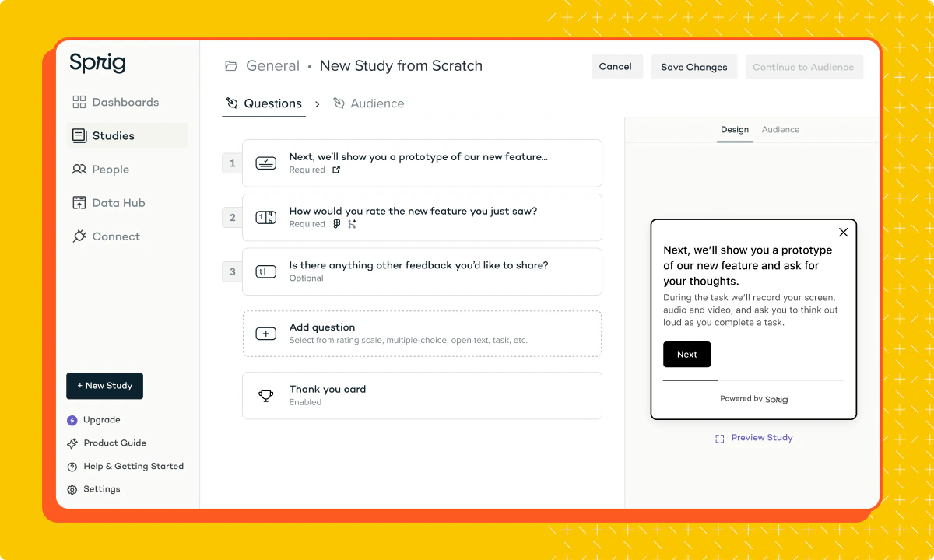Image resolution: width=934 pixels, height=560 pixels.
Task: Click the Preview Study link
Action: point(762,438)
